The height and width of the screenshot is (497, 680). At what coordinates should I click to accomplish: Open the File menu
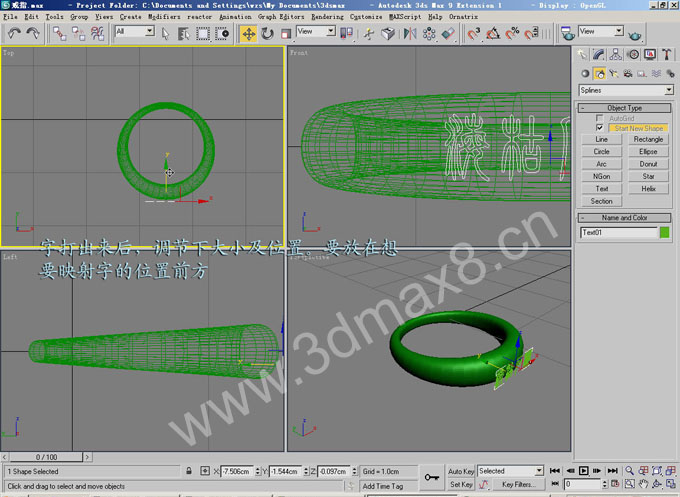(x=10, y=16)
